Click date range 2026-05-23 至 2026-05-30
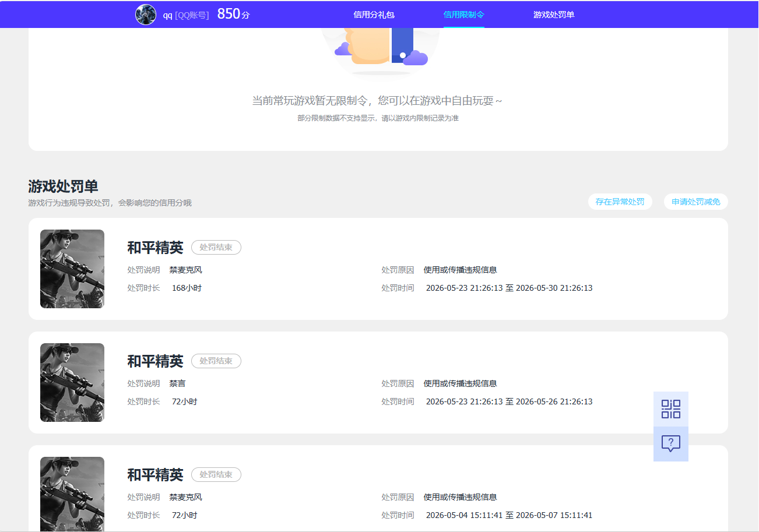This screenshot has width=759, height=532. (509, 288)
